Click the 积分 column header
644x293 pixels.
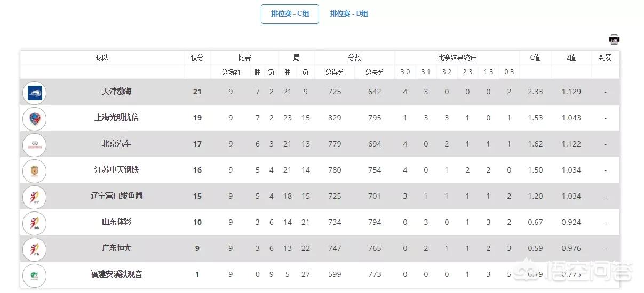(x=197, y=58)
